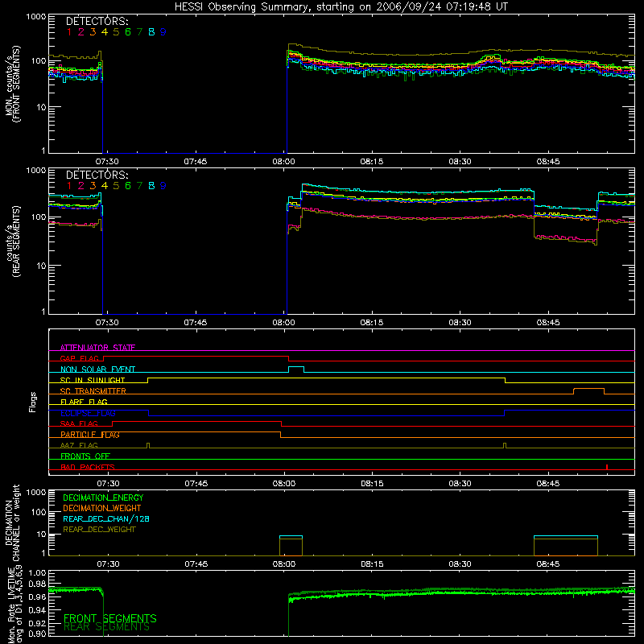The width and height of the screenshot is (644, 644).
Task: Select detector 7 in rear segments legend
Action: [139, 186]
